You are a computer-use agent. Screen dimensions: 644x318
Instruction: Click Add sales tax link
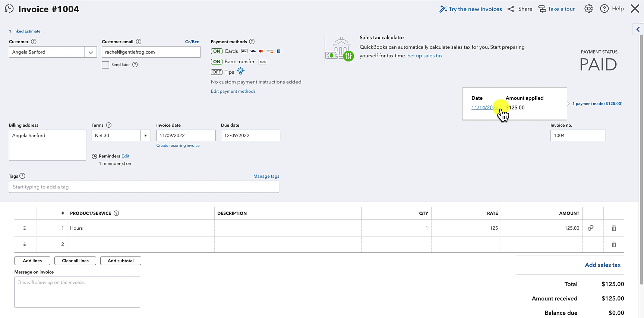(x=603, y=265)
